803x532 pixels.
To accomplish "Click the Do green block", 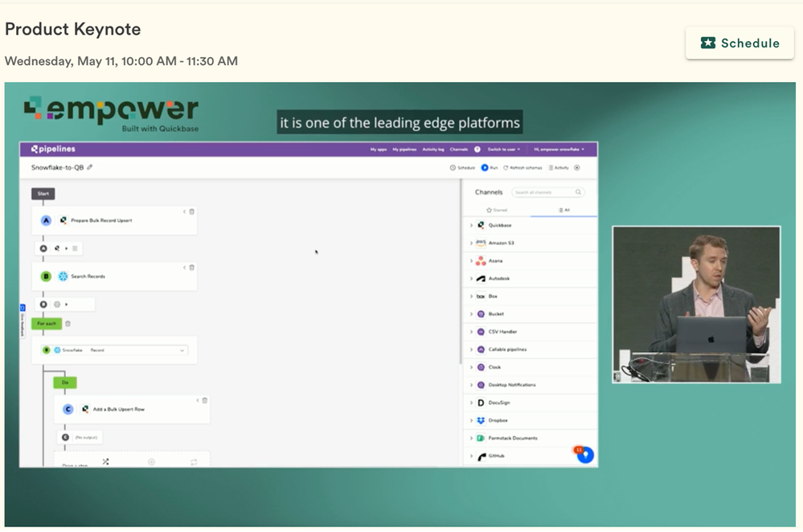I will point(65,383).
